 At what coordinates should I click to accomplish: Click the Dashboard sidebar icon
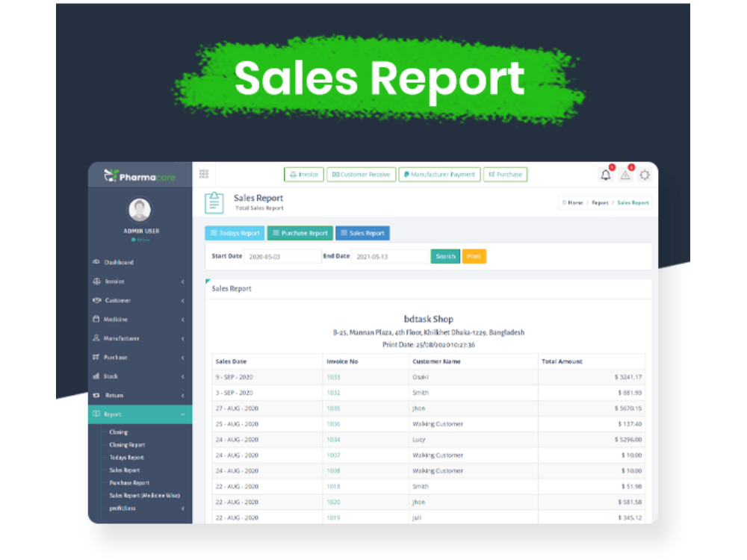point(96,262)
